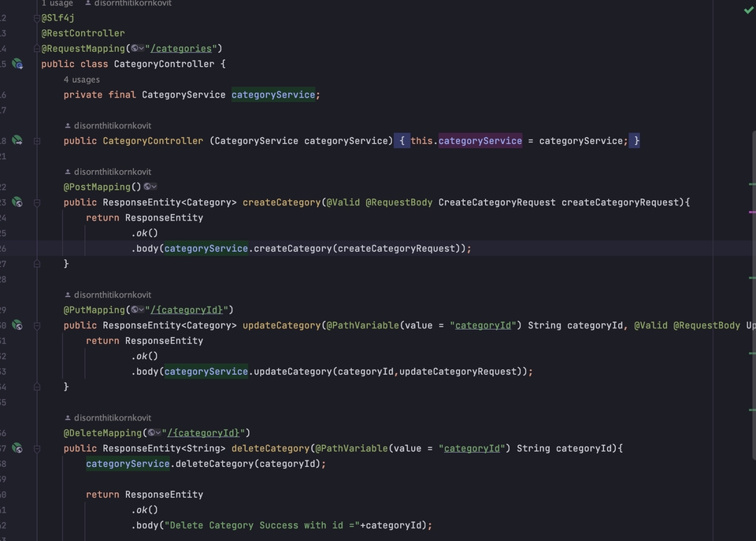
Task: Click author name disornthitikornkovit above the constructor
Action: click(x=113, y=125)
